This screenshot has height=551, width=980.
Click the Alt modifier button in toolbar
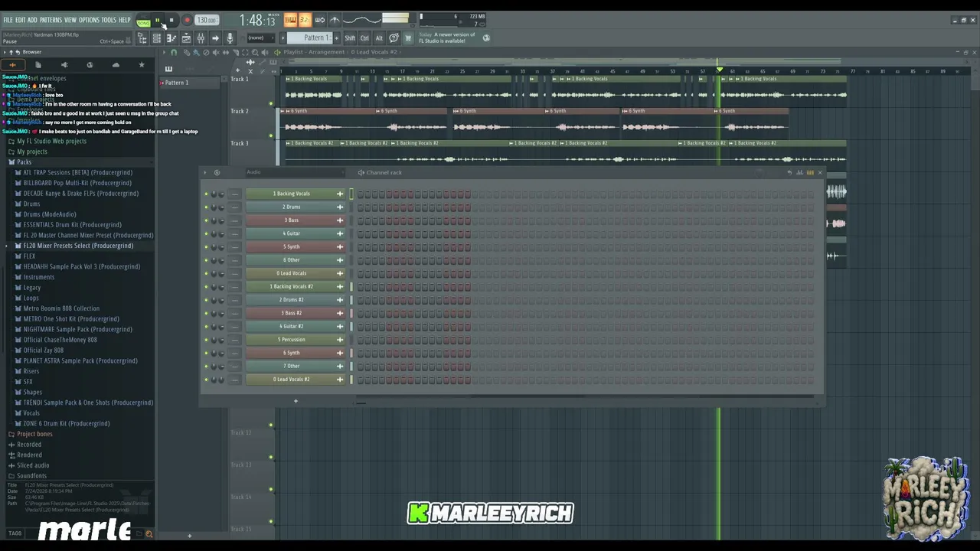(x=379, y=38)
